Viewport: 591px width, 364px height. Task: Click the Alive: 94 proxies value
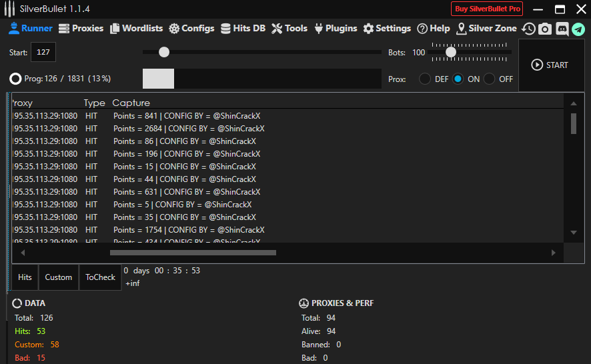(x=318, y=331)
